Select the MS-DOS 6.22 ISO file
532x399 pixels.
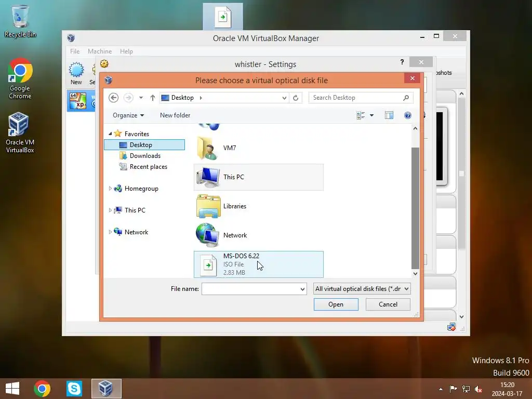click(x=259, y=264)
